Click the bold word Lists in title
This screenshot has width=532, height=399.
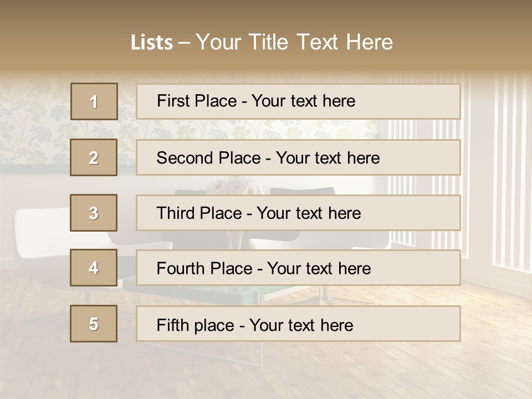tap(152, 43)
